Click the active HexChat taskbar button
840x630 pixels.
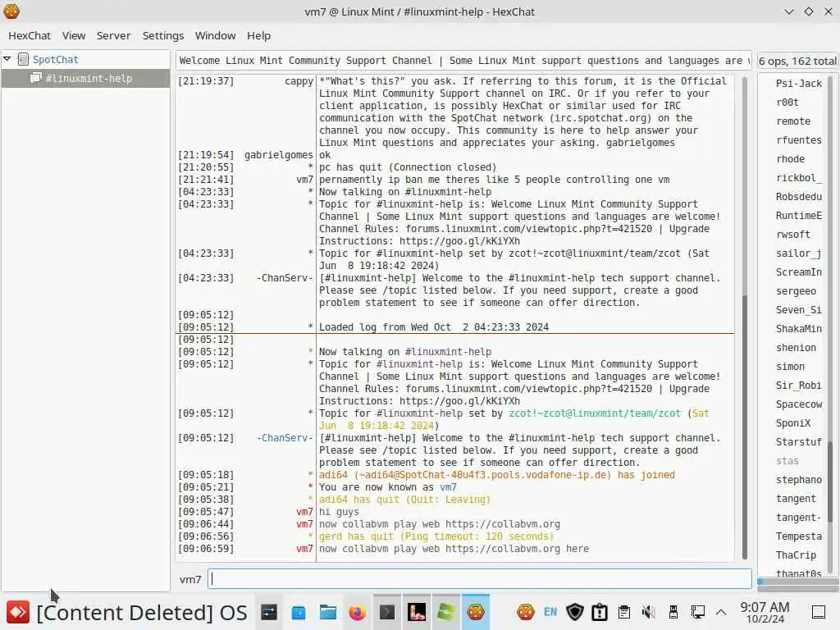click(x=476, y=612)
